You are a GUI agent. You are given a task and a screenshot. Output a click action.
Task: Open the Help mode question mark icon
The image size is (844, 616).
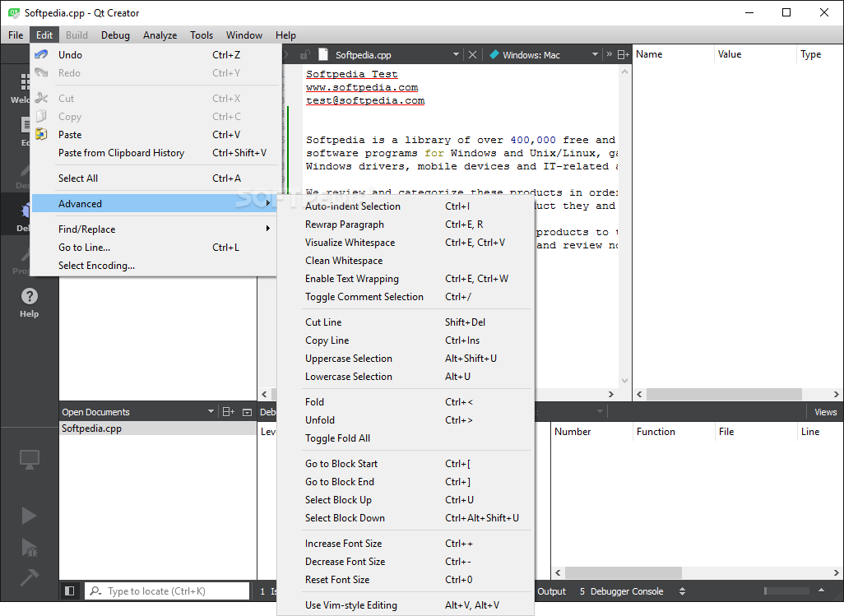pos(29,296)
